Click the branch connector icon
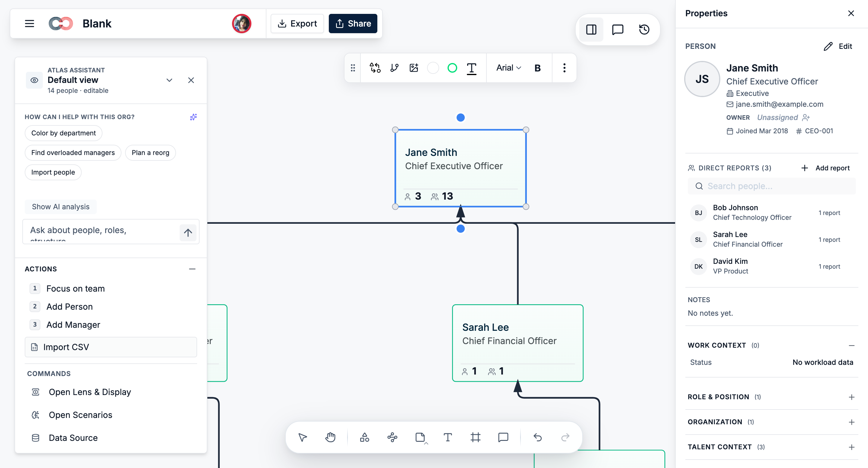The height and width of the screenshot is (468, 868). 394,68
